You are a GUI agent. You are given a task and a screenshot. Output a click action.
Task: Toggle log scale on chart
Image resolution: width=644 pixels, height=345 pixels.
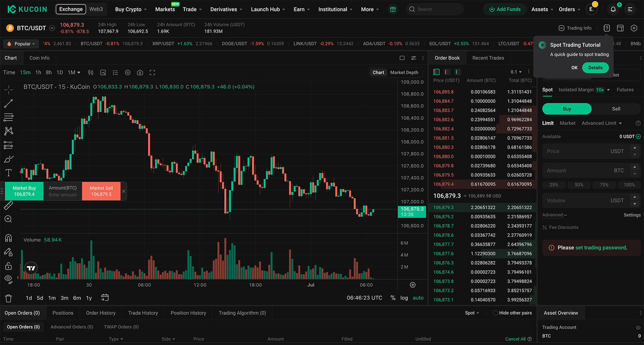pos(404,298)
